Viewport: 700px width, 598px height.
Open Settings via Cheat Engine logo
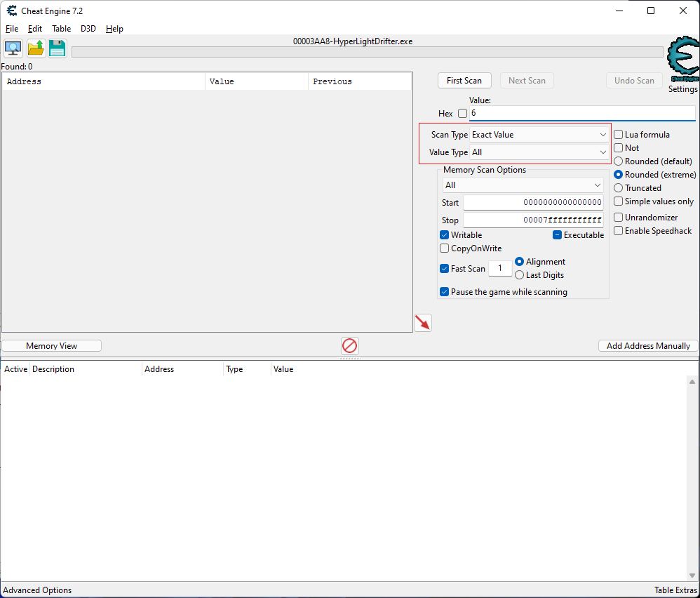682,65
